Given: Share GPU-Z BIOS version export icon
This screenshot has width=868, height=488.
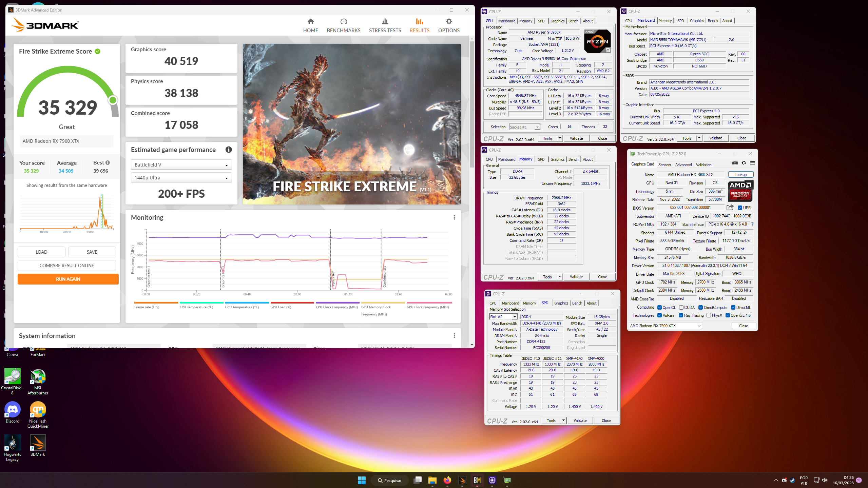Looking at the screenshot, I should tap(730, 208).
